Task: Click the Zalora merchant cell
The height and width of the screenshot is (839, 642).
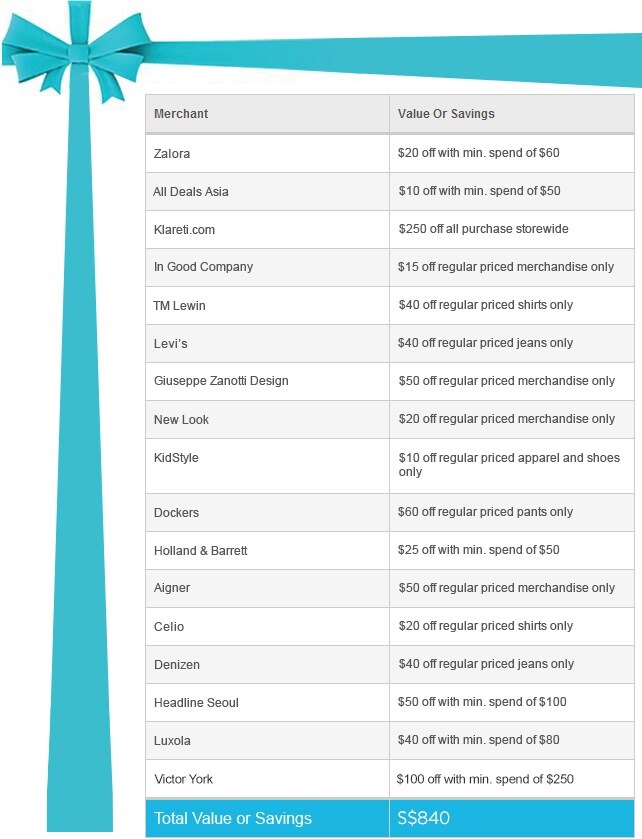Action: pyautogui.click(x=267, y=154)
